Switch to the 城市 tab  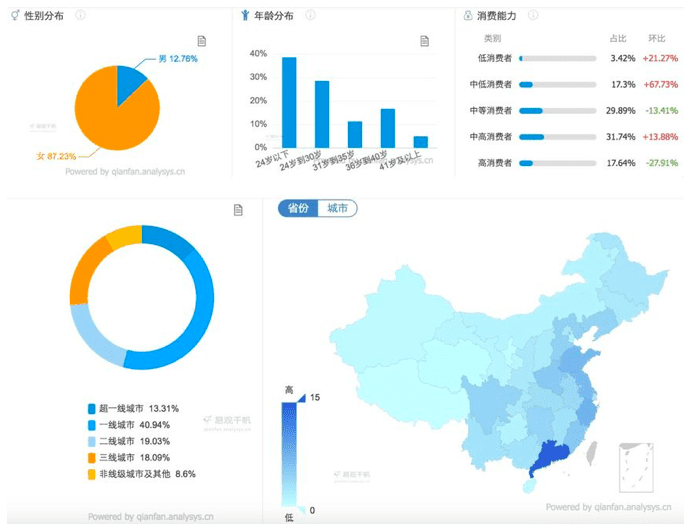tap(337, 208)
